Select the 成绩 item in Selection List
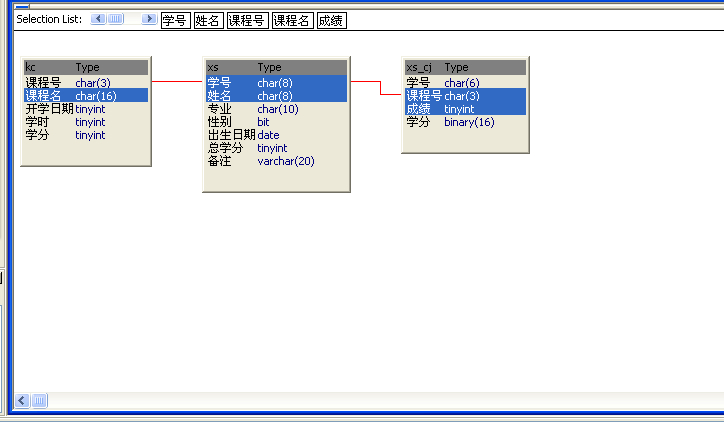This screenshot has height=429, width=724. tap(332, 20)
